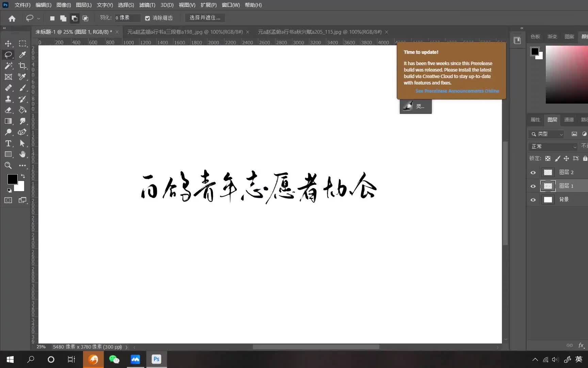Switch to the 通道 panel tab
This screenshot has width=588, height=368.
[x=569, y=120]
